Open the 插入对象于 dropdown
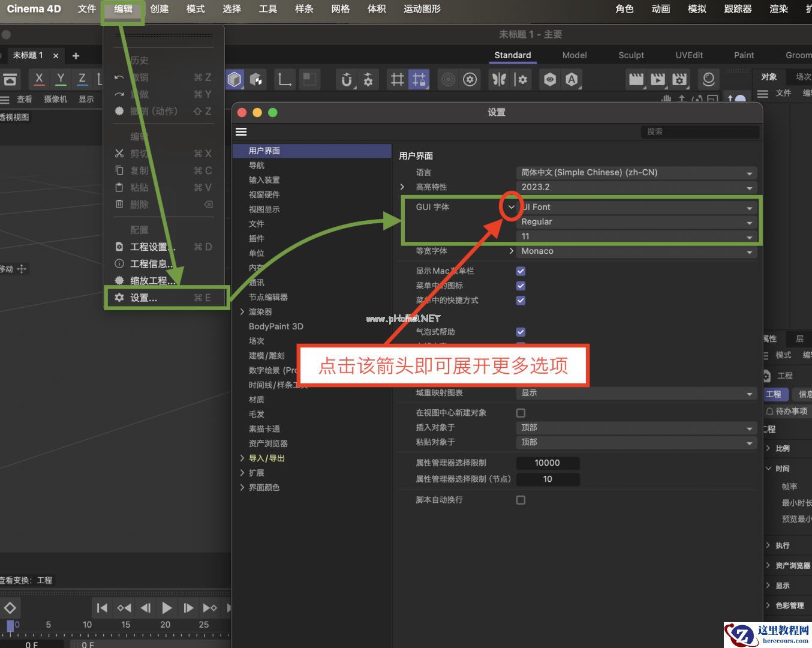This screenshot has width=812, height=648. coord(636,428)
